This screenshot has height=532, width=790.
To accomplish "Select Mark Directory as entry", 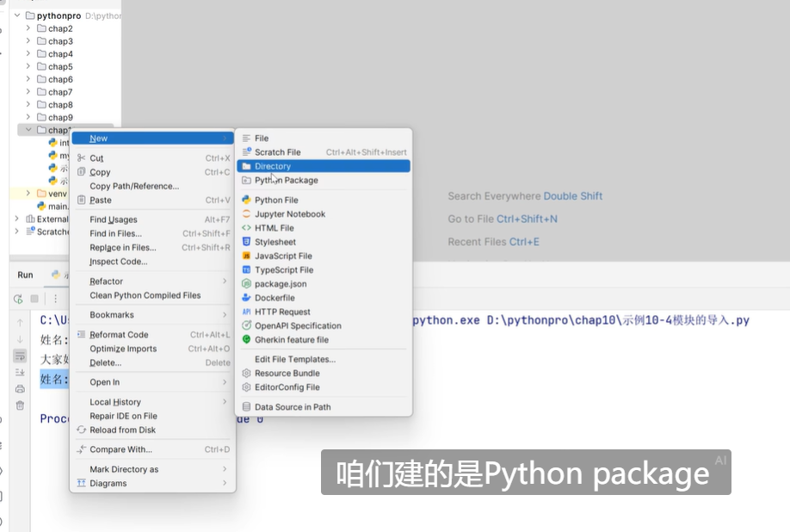I will pyautogui.click(x=152, y=469).
